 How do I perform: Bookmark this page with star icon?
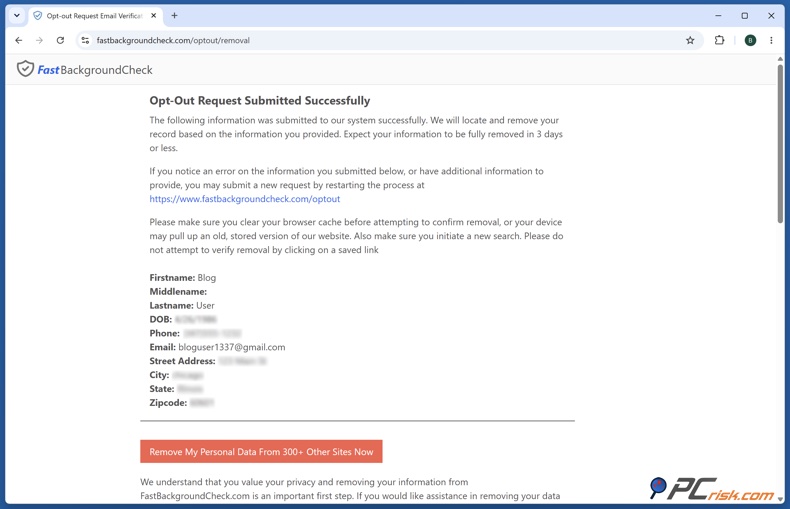coord(690,40)
